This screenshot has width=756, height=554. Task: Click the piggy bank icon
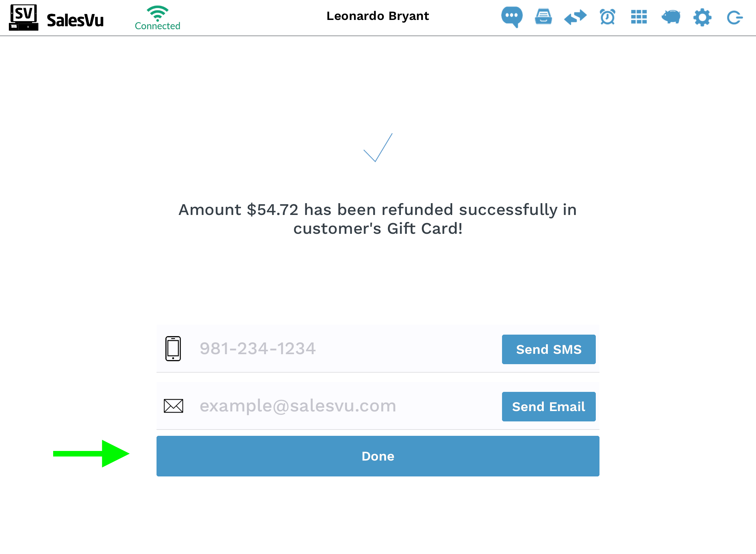(671, 17)
